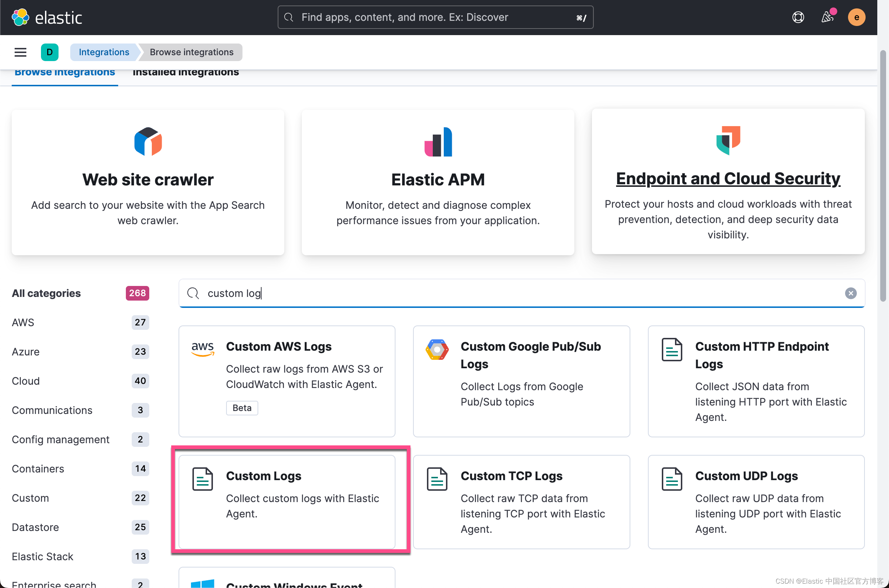The height and width of the screenshot is (588, 889).
Task: Open the Custom Logs integration title
Action: [x=264, y=476]
